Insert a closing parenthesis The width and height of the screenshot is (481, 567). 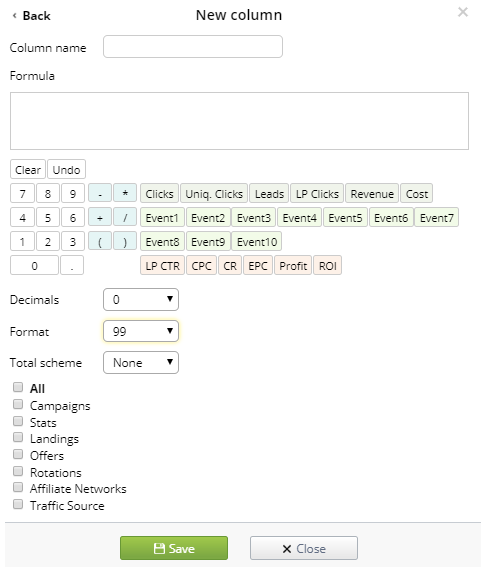[125, 241]
